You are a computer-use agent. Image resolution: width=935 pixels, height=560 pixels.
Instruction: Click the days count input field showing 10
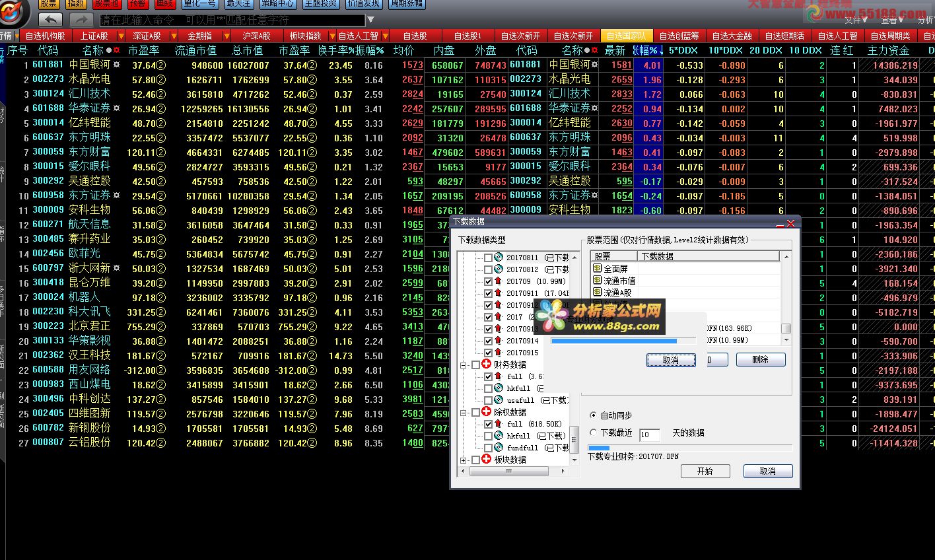tap(649, 435)
